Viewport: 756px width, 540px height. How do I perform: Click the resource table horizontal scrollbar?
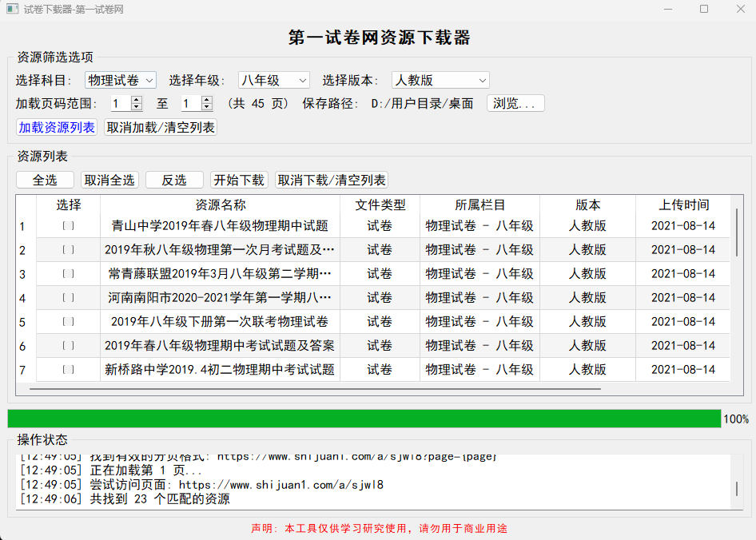[x=315, y=388]
